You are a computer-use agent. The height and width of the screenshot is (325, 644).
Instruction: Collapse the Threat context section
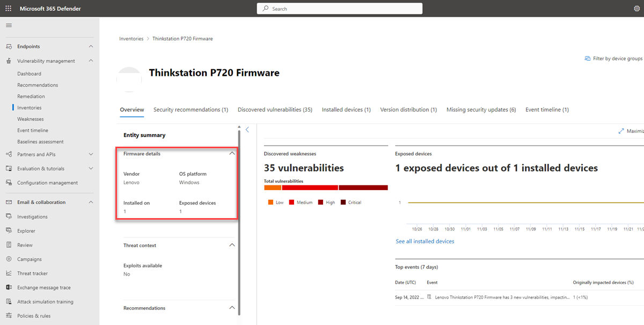(232, 245)
